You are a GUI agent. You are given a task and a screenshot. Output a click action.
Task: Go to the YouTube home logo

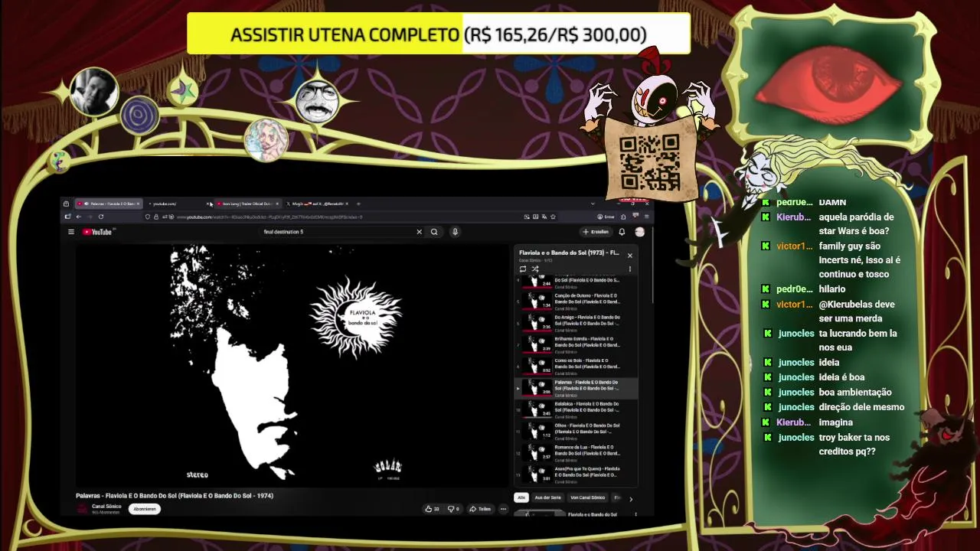tap(97, 232)
